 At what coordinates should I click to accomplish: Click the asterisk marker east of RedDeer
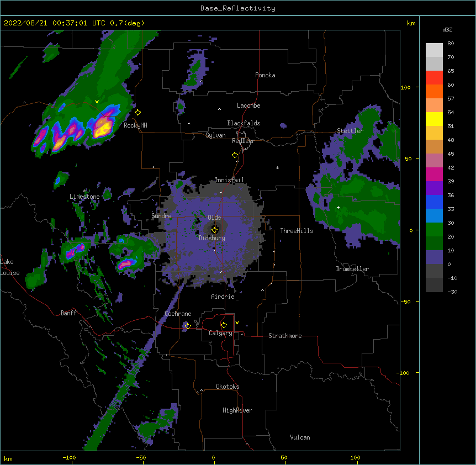[277, 168]
